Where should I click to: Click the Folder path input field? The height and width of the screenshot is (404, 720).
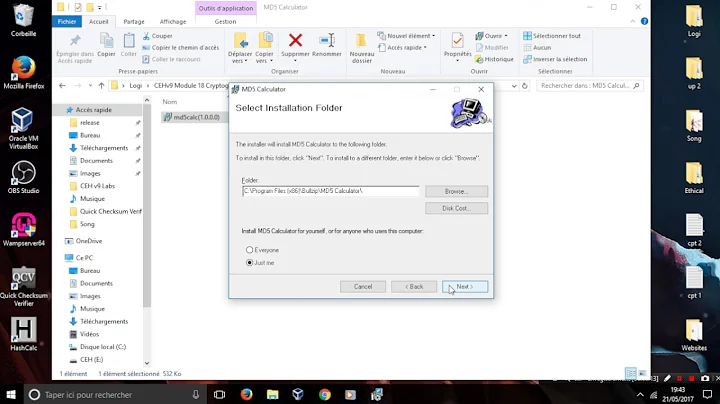(330, 191)
